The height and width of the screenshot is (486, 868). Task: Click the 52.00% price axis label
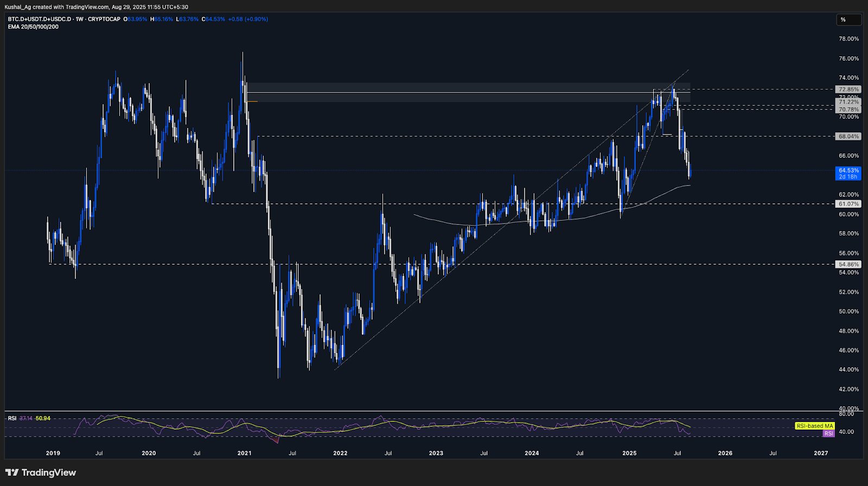click(x=848, y=292)
